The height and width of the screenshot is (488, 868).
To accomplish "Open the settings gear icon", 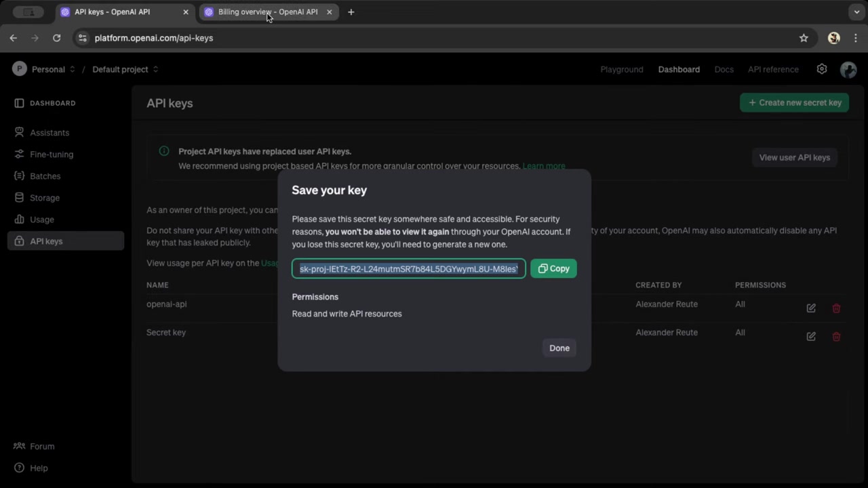I will 821,69.
